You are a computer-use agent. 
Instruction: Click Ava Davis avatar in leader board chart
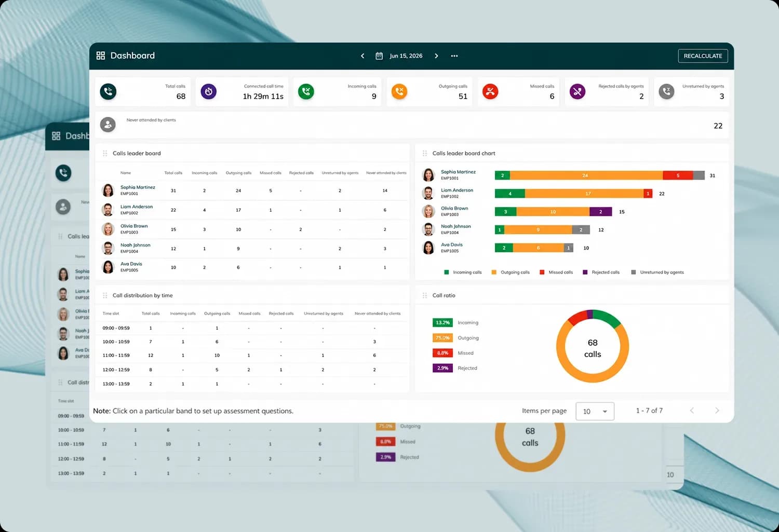428,248
